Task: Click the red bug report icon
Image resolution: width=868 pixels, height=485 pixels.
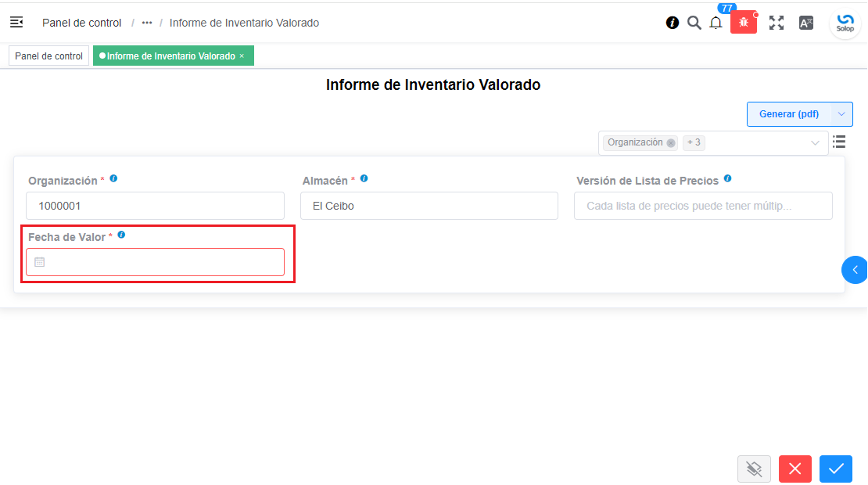Action: [743, 23]
